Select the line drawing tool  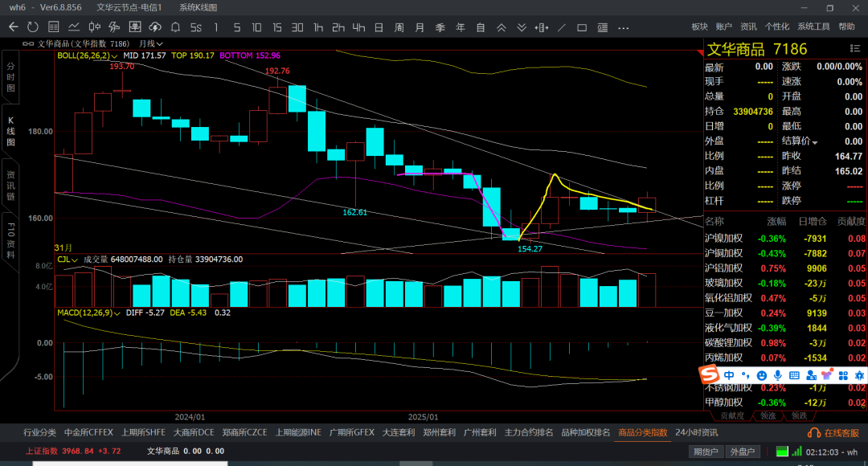[562, 27]
